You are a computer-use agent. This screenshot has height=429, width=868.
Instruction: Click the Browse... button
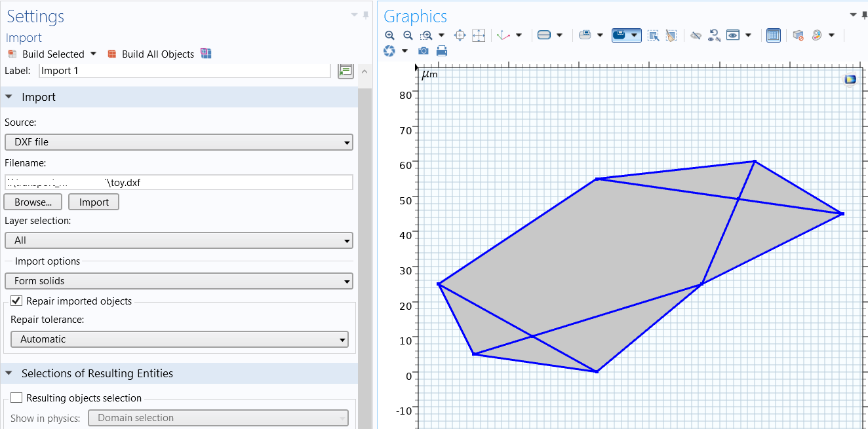tap(33, 202)
